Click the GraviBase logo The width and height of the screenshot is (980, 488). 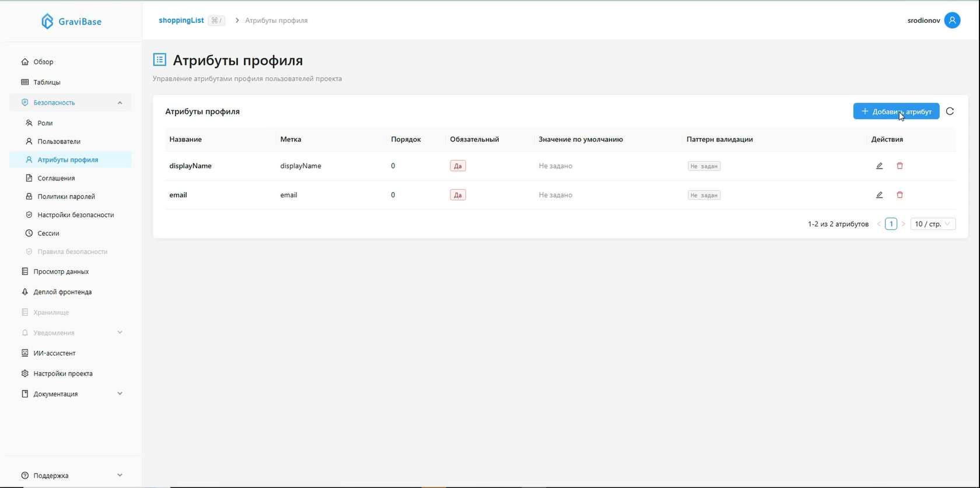[71, 22]
